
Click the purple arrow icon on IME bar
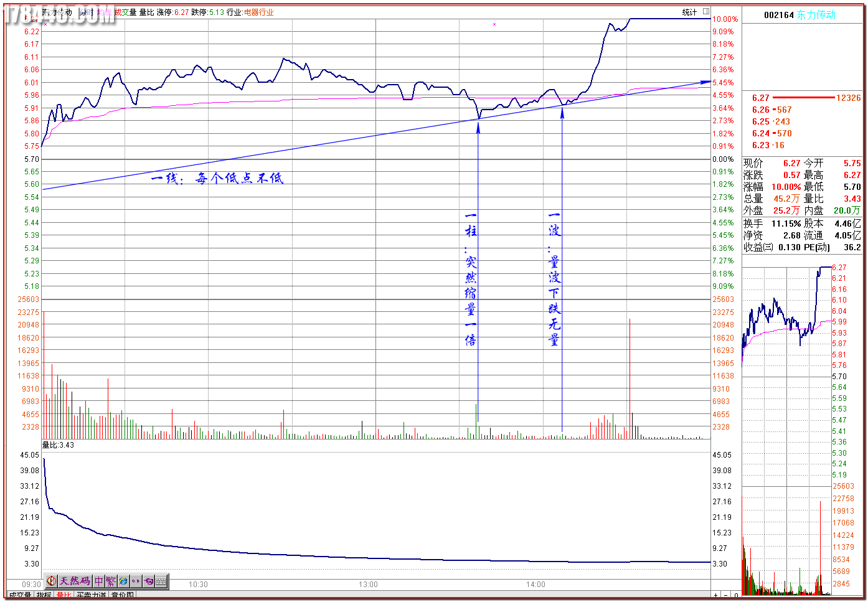(148, 581)
